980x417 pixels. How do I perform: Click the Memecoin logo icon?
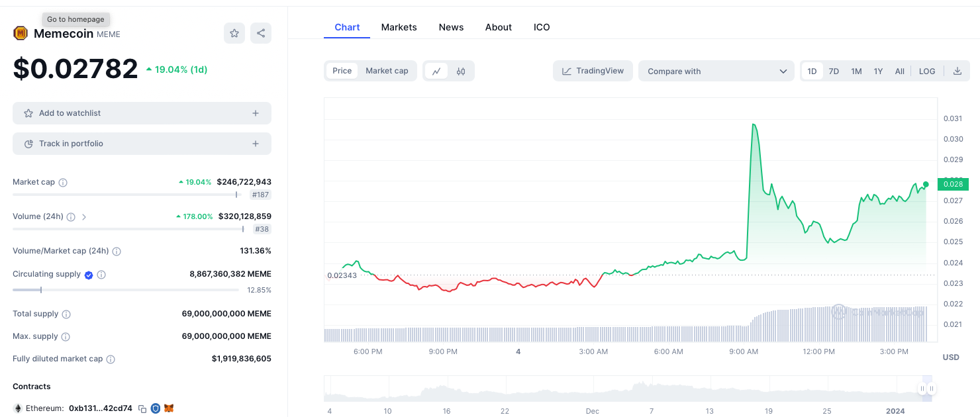21,33
